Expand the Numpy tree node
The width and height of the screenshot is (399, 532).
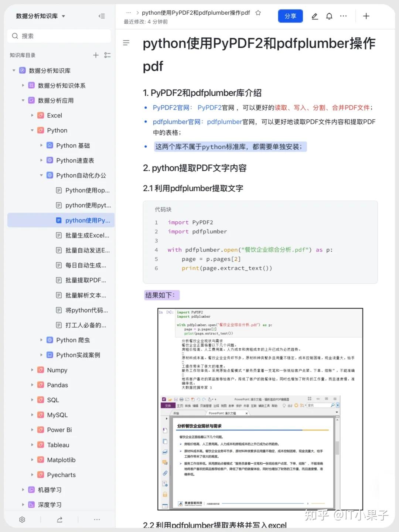(x=33, y=370)
